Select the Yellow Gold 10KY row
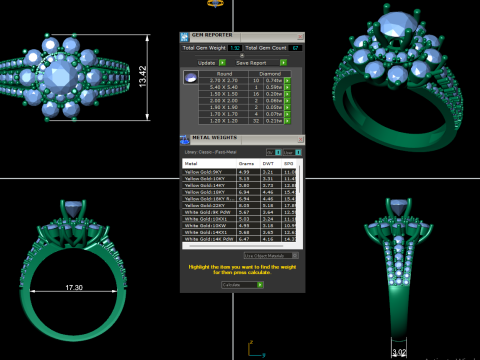This screenshot has width=480, height=360. tap(239, 179)
